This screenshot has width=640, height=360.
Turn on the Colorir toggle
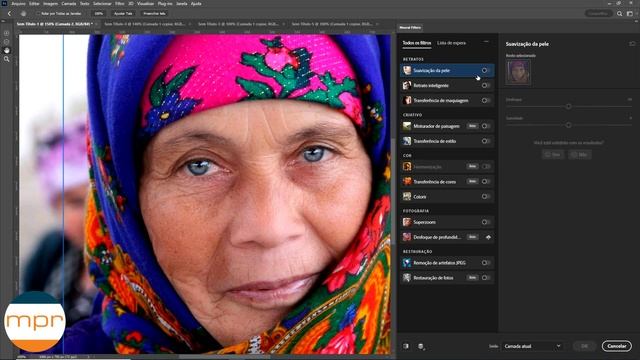tap(485, 196)
